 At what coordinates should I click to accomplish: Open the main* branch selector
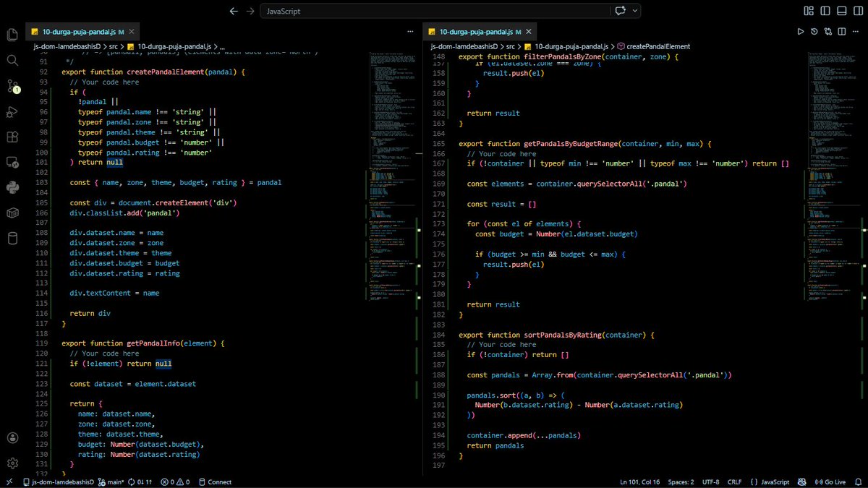[112, 481]
